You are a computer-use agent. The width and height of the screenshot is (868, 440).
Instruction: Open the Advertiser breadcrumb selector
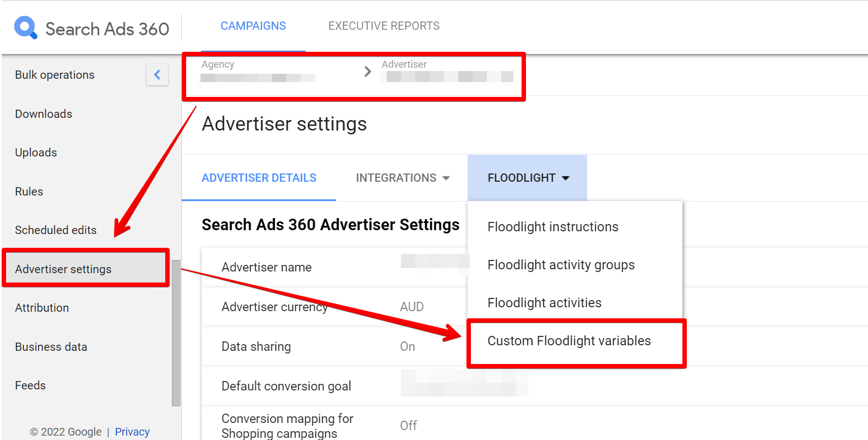tap(447, 72)
